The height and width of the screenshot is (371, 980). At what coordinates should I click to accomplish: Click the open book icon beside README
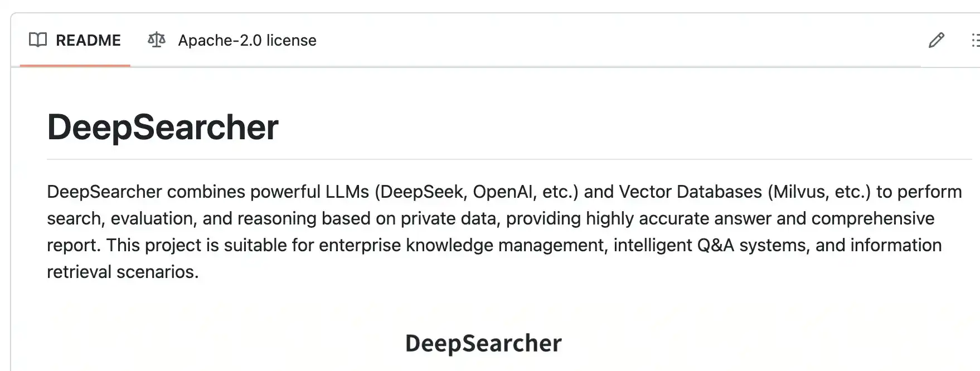[x=37, y=40]
